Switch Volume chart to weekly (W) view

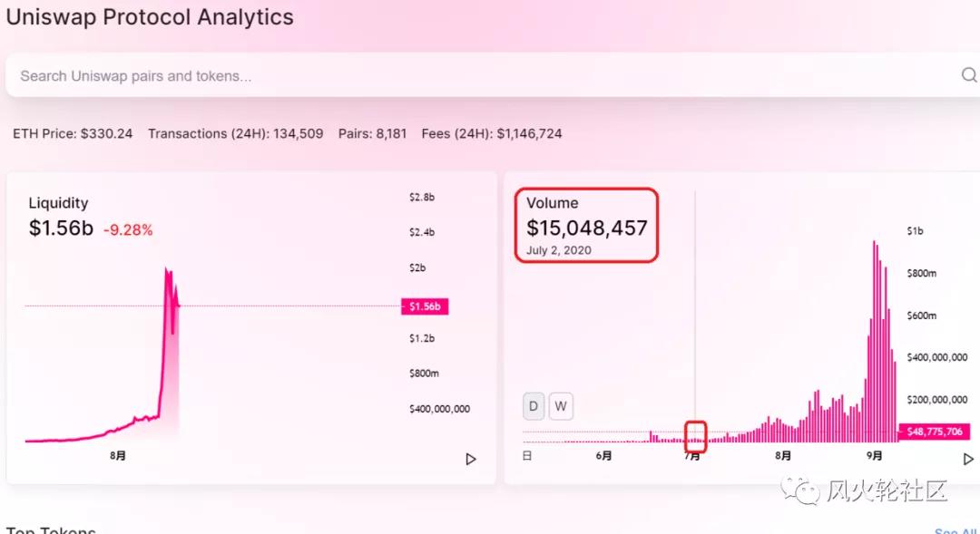point(561,406)
